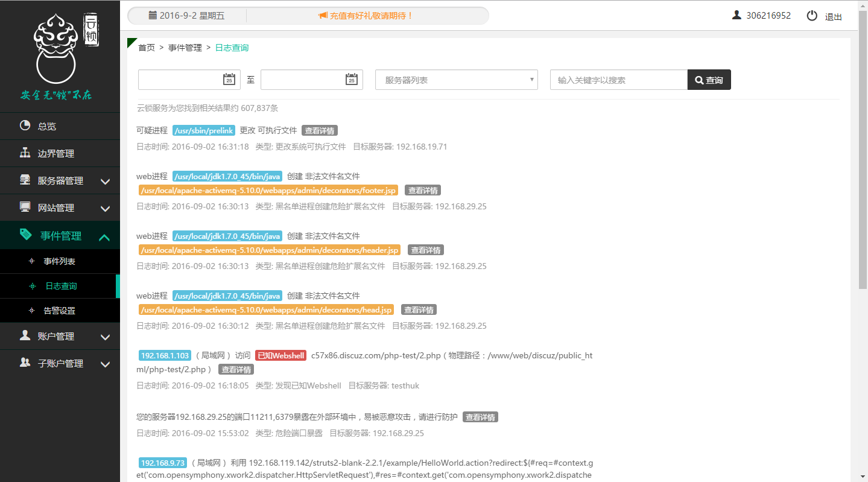Screen dimensions: 868x482
Task: Click the start date input field
Action: 190,80
